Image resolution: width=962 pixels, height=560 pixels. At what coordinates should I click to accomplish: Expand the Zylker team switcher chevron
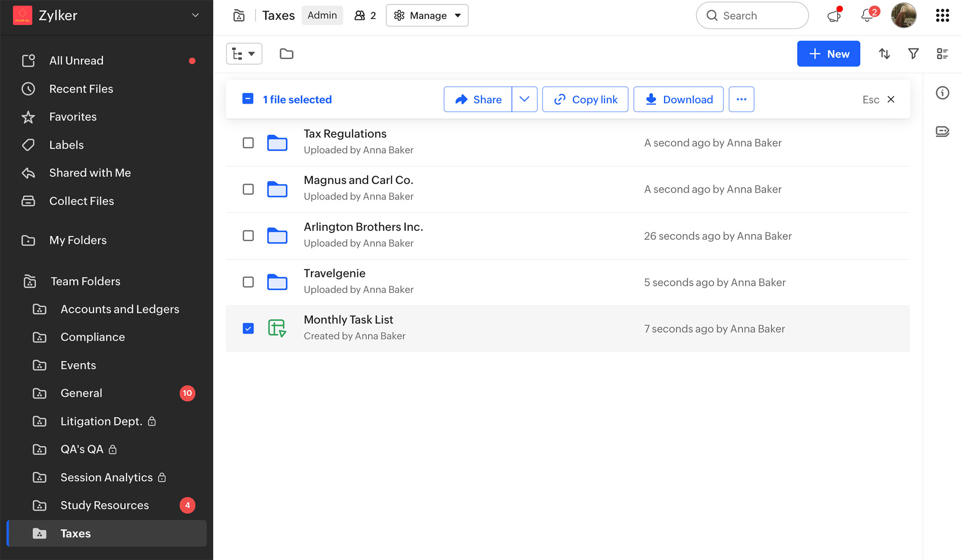click(195, 15)
